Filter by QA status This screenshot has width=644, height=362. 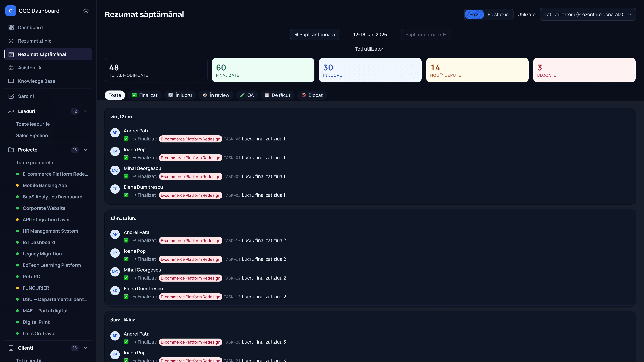tap(247, 95)
